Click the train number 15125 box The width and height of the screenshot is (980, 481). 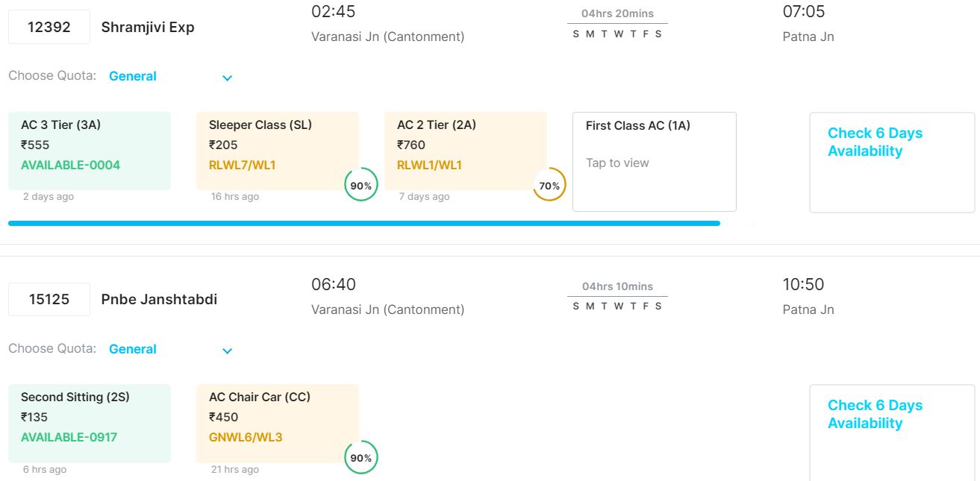pos(49,299)
